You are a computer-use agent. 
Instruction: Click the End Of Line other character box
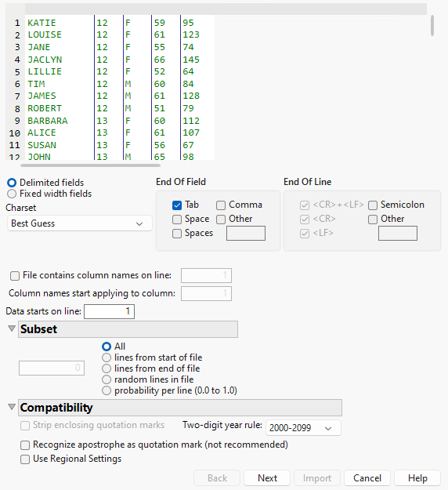pyautogui.click(x=398, y=233)
